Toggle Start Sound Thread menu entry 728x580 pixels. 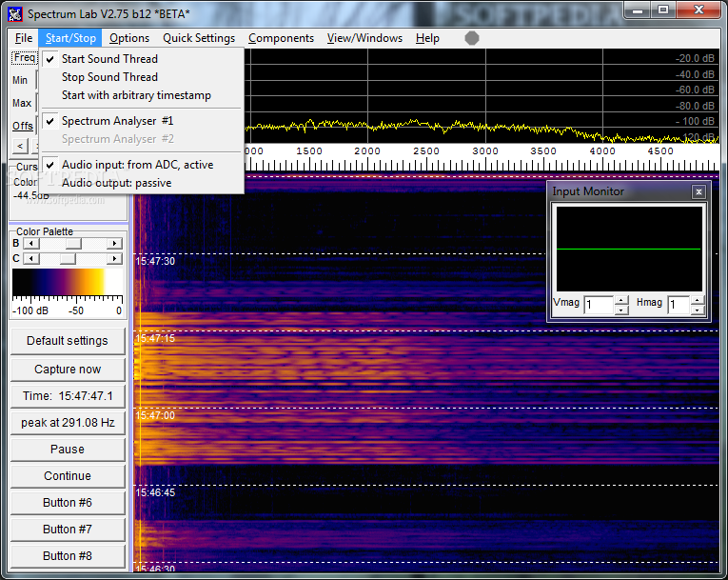142,59
